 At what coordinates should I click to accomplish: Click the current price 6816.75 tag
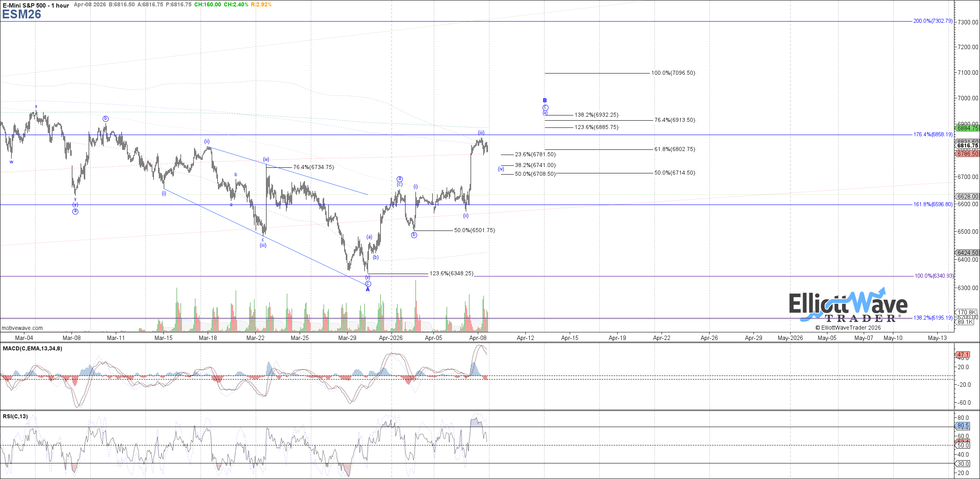[x=967, y=146]
